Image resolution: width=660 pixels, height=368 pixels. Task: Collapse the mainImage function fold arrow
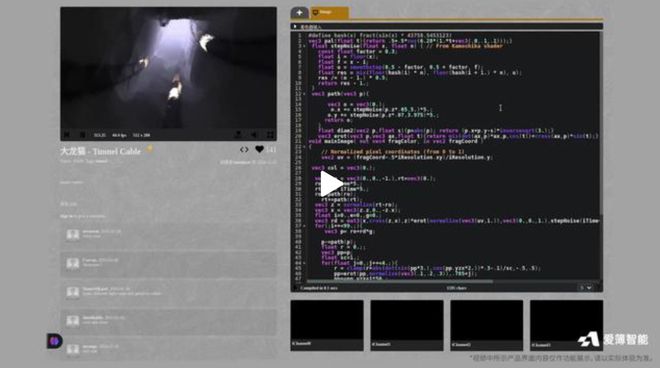305,147
